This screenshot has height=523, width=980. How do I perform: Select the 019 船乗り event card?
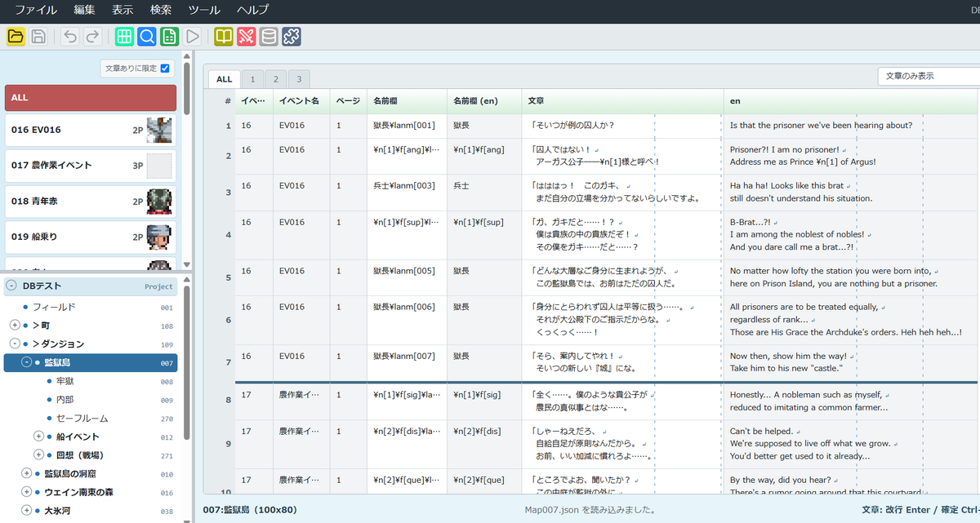(x=91, y=237)
